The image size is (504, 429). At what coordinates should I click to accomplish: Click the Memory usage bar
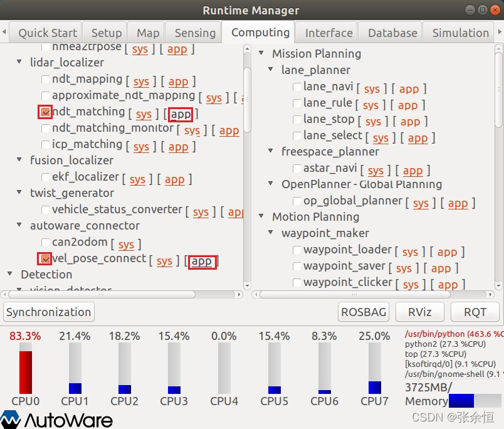475,401
